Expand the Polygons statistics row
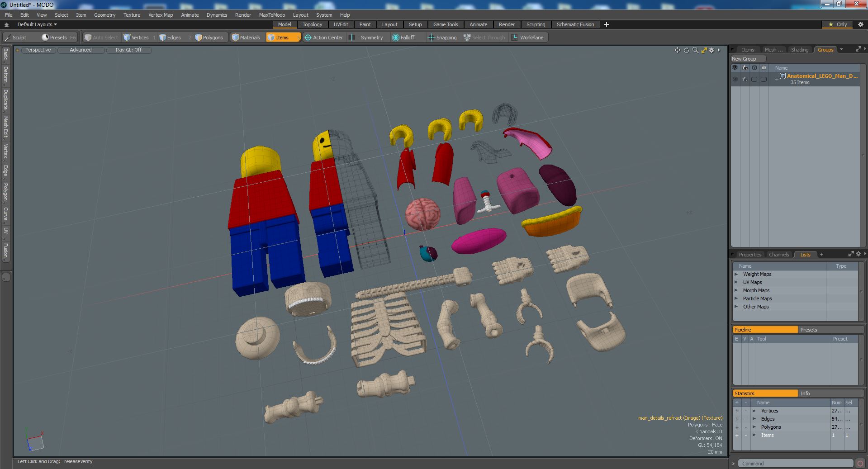 click(754, 427)
